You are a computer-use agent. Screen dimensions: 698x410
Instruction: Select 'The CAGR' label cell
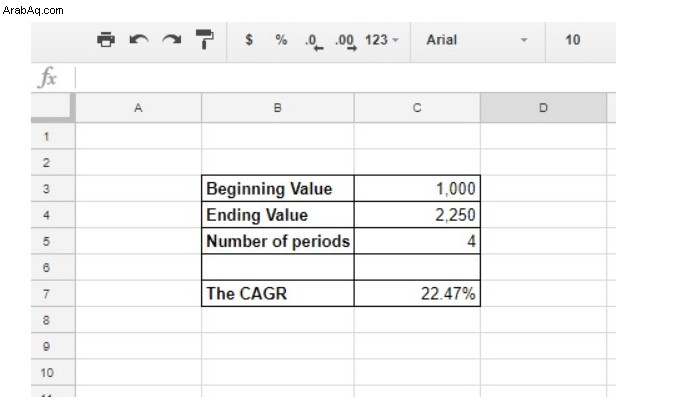pos(278,294)
